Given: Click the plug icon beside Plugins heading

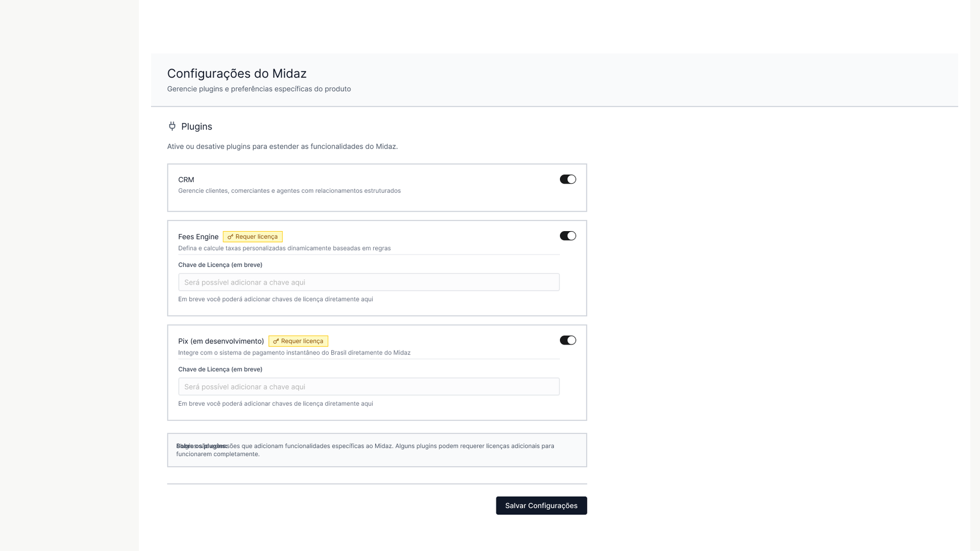Looking at the screenshot, I should coord(172,126).
